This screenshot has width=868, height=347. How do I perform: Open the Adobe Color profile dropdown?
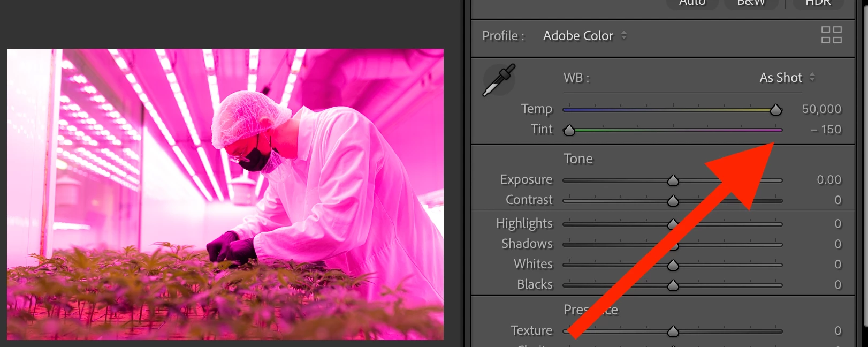585,36
